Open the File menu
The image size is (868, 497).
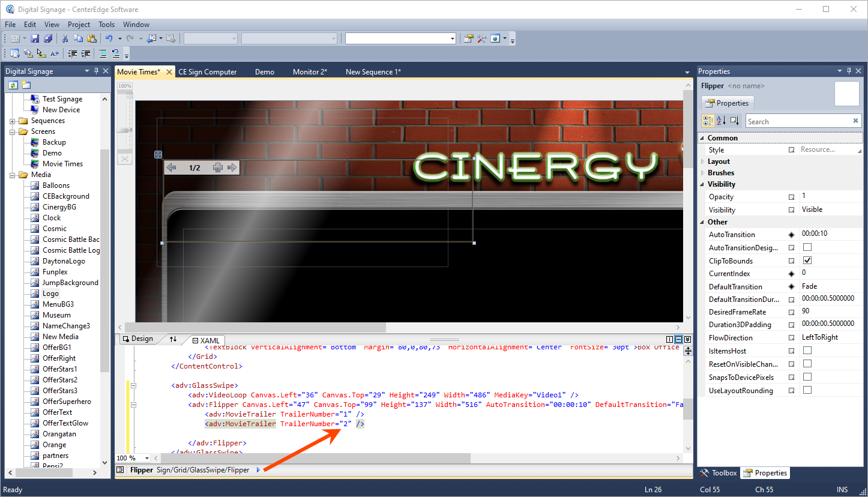click(10, 25)
